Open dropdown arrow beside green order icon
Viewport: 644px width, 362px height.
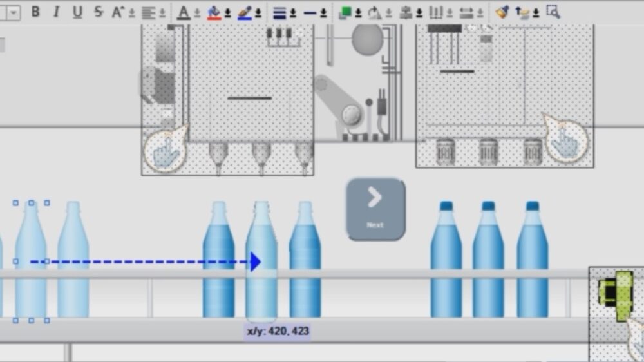tap(358, 14)
